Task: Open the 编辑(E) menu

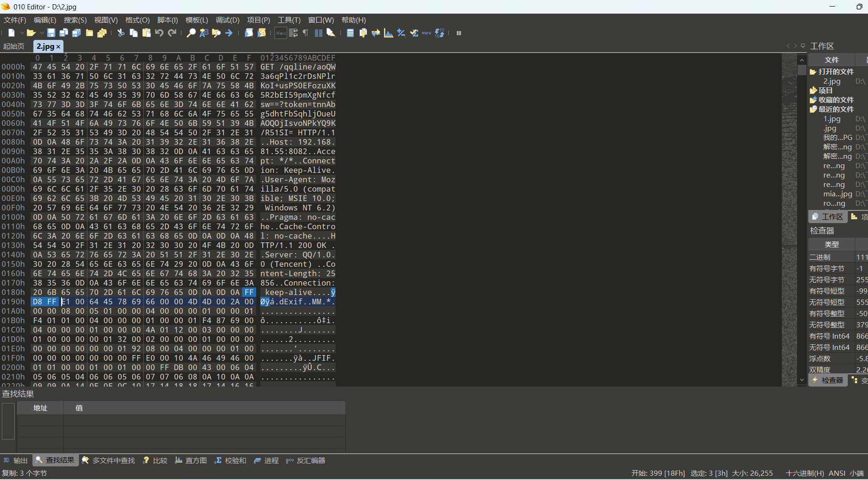Action: tap(45, 20)
